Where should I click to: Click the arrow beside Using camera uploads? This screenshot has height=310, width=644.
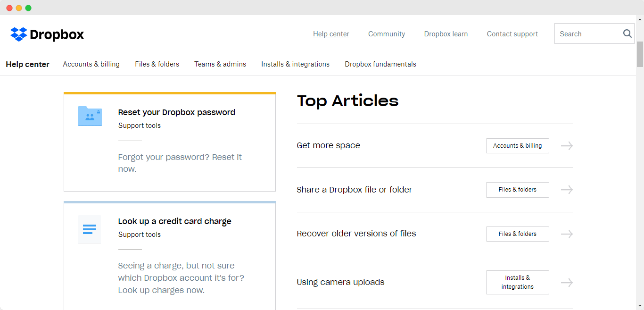(x=566, y=282)
